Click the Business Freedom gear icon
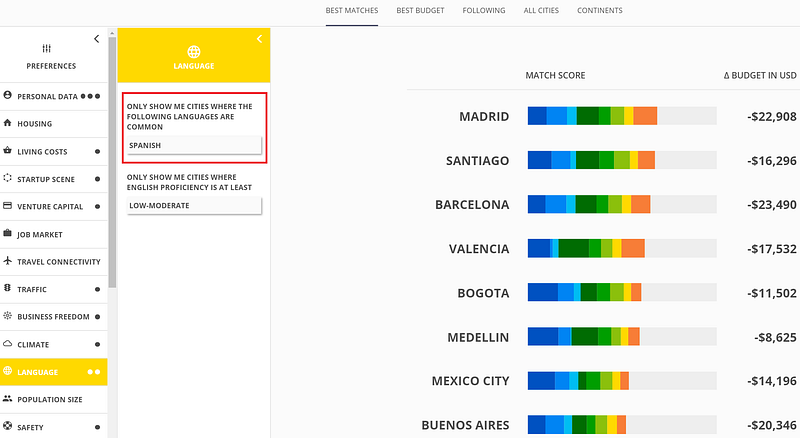800x438 pixels. tap(8, 316)
